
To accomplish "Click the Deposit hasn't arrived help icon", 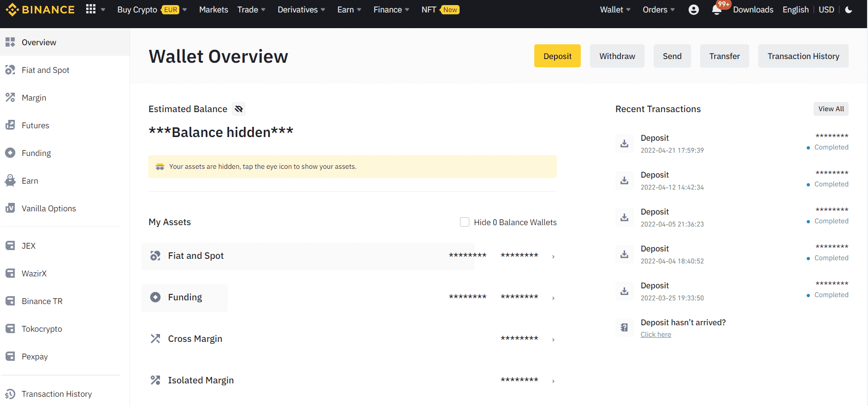I will (x=624, y=328).
